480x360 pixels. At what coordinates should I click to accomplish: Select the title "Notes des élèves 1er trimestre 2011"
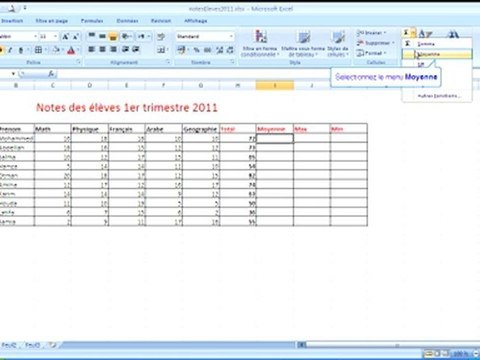(x=127, y=108)
